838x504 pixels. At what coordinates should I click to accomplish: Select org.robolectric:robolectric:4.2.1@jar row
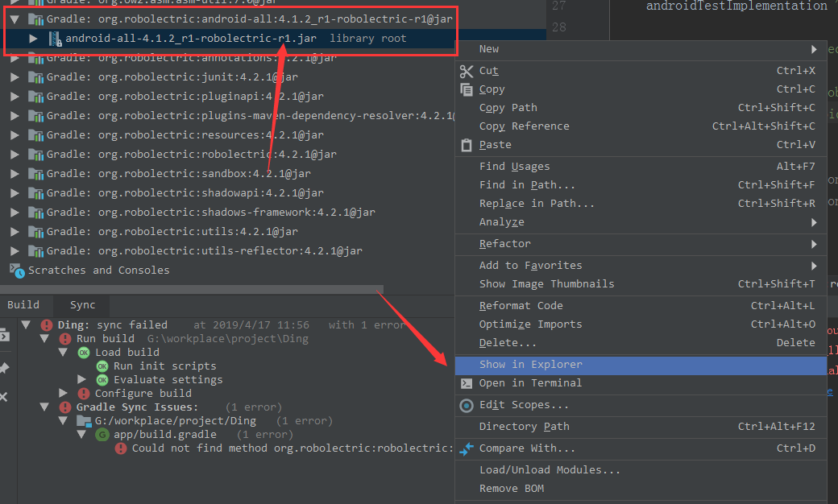(x=227, y=155)
